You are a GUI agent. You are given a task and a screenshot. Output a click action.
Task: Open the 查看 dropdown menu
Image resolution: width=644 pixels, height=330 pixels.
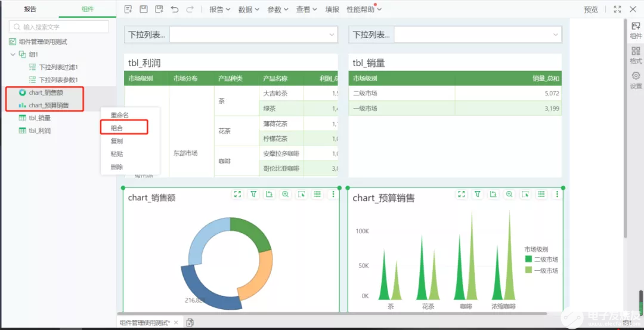[306, 10]
